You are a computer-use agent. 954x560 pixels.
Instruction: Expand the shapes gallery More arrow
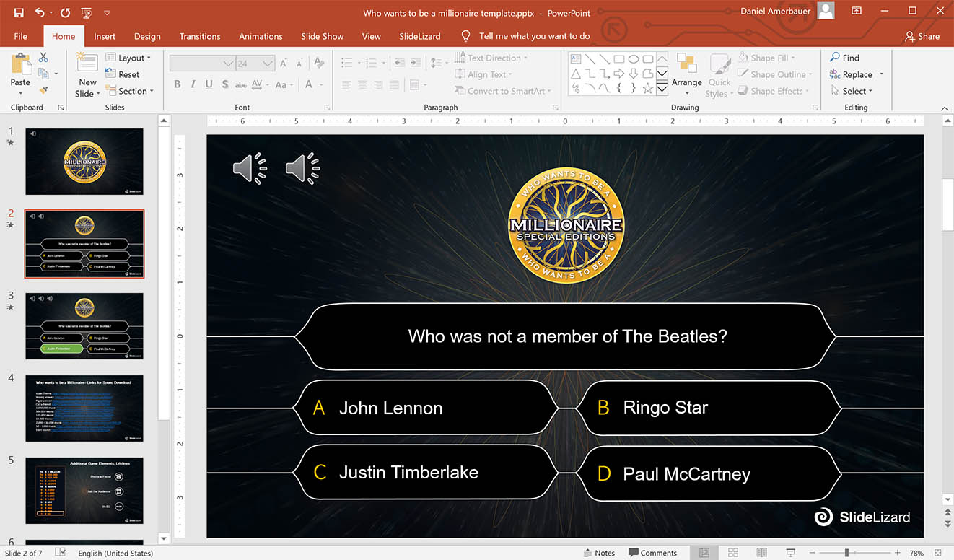[662, 89]
